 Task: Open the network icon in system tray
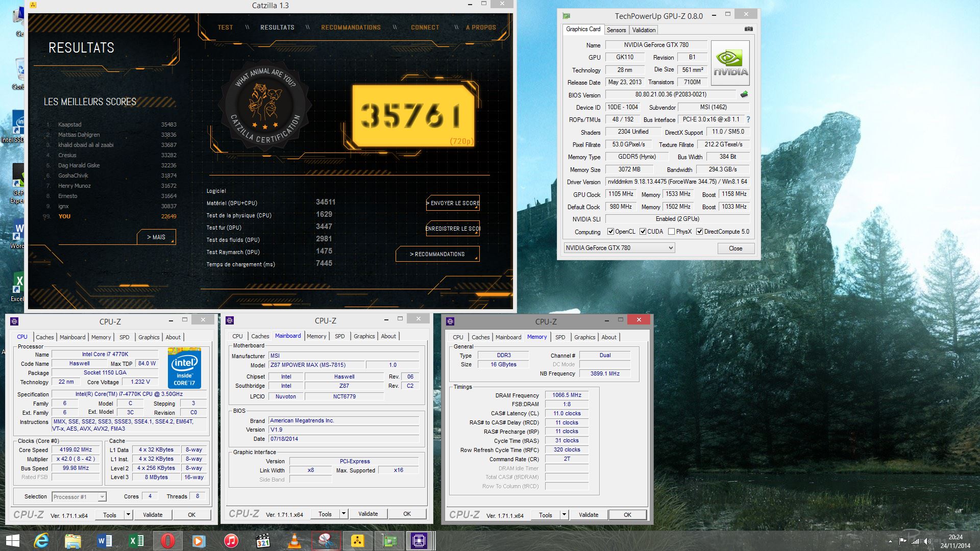click(x=915, y=541)
